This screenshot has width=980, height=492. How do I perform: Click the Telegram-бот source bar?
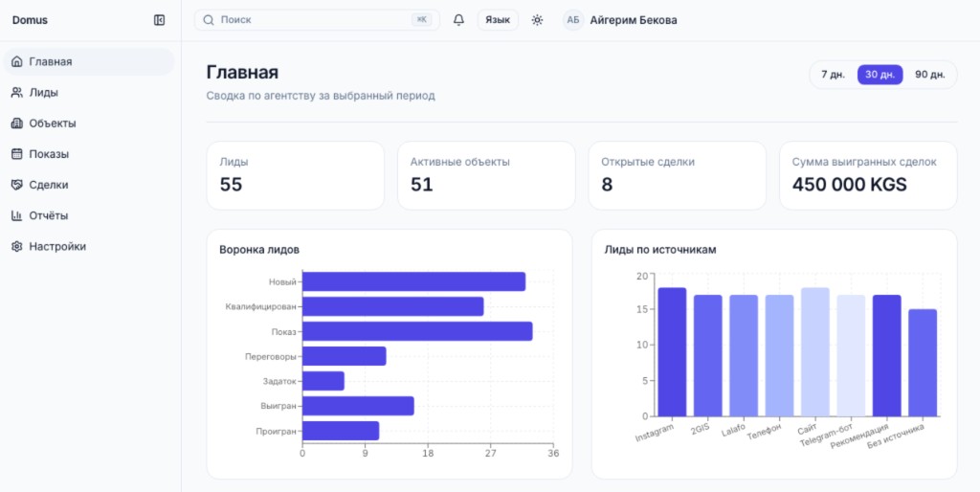tap(851, 356)
